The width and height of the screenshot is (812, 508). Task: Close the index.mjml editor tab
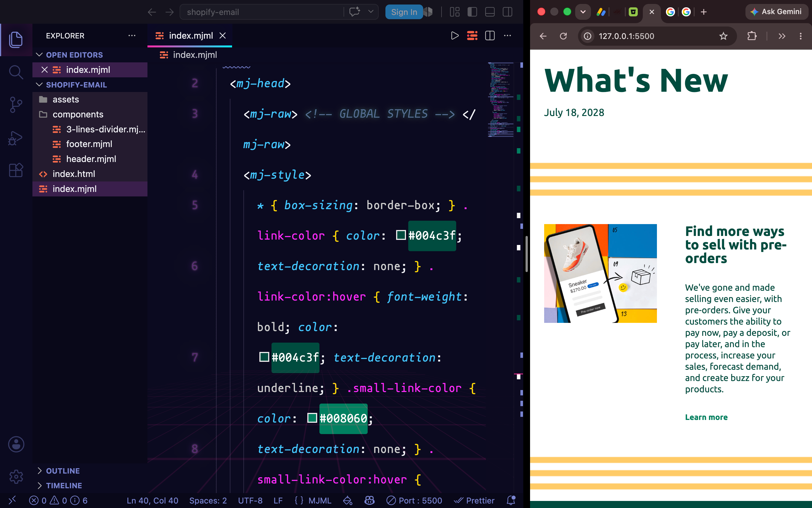(x=222, y=36)
